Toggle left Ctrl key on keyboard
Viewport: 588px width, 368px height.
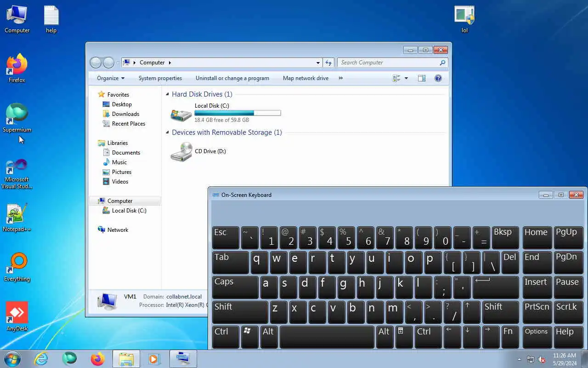tap(226, 337)
